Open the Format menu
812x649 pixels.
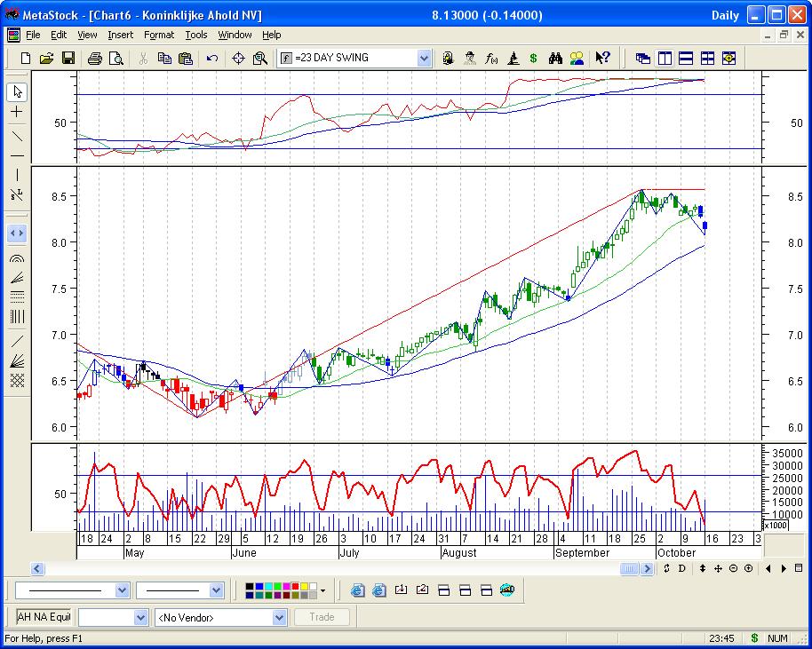[159, 35]
